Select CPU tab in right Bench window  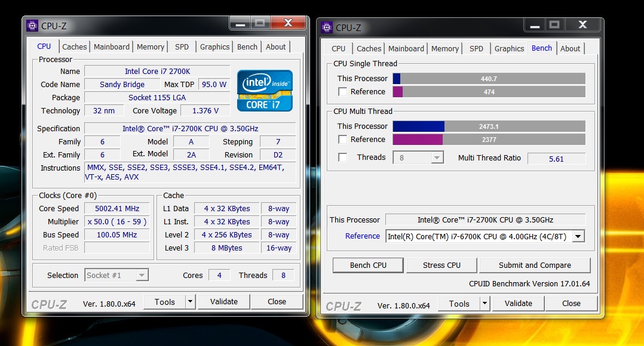tap(338, 48)
